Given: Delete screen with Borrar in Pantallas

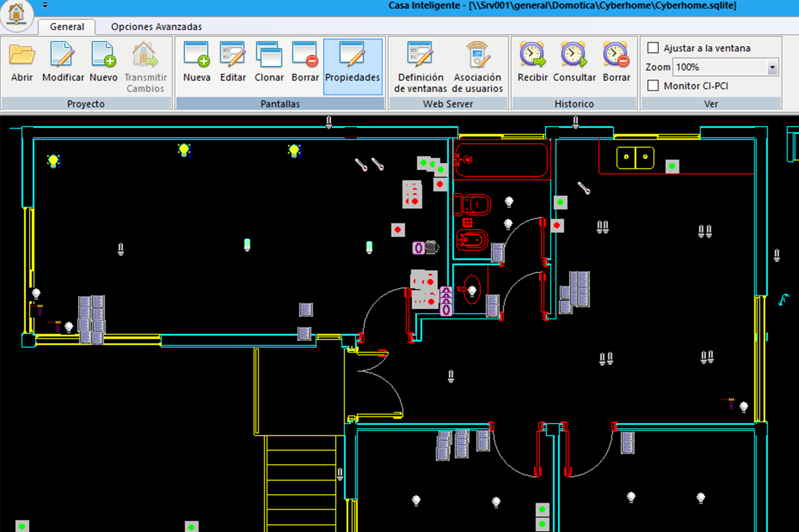Looking at the screenshot, I should point(305,55).
